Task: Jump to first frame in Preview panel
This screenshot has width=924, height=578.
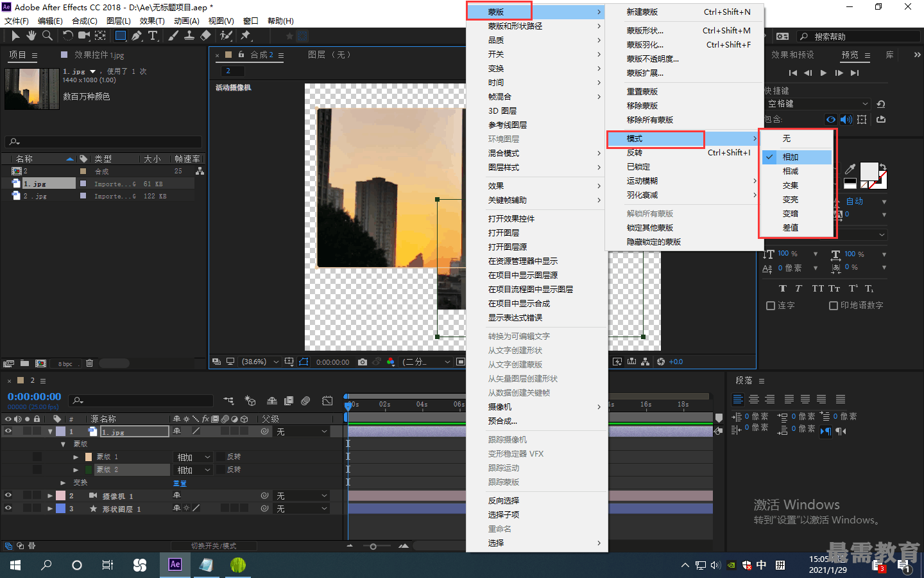Action: [793, 73]
